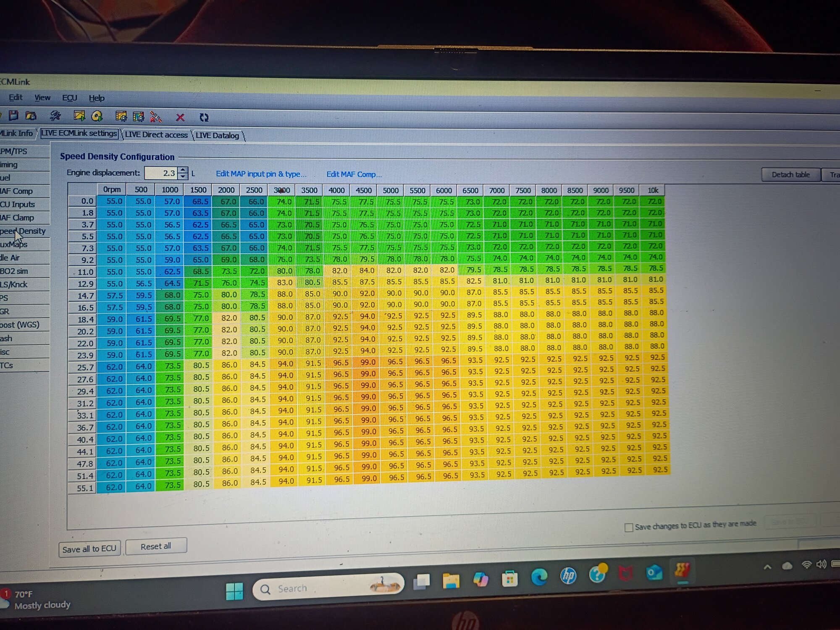
Task: Open Outlook from the taskbar
Action: pyautogui.click(x=654, y=572)
